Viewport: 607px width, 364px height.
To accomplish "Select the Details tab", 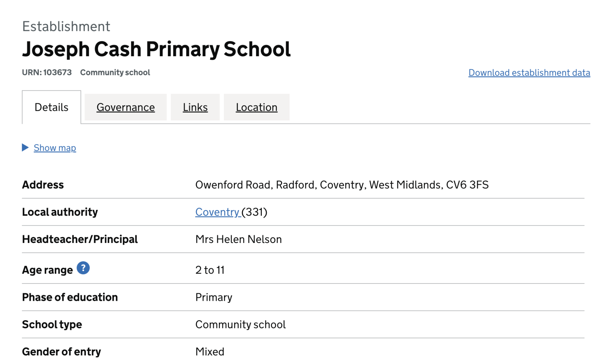I will pos(51,107).
